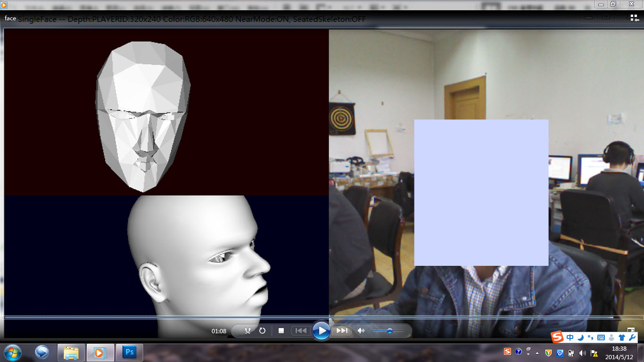Click the Show desktop strip
This screenshot has height=362, width=644.
pyautogui.click(x=641, y=353)
